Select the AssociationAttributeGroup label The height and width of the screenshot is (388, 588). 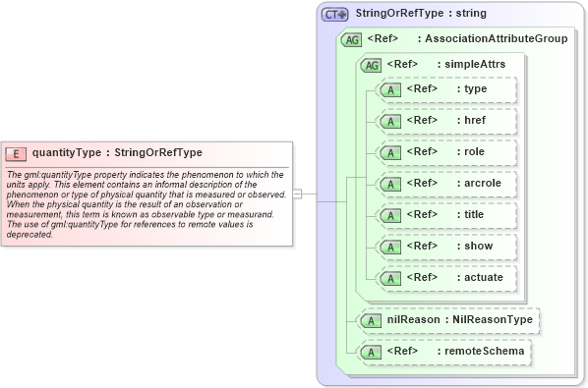click(497, 38)
